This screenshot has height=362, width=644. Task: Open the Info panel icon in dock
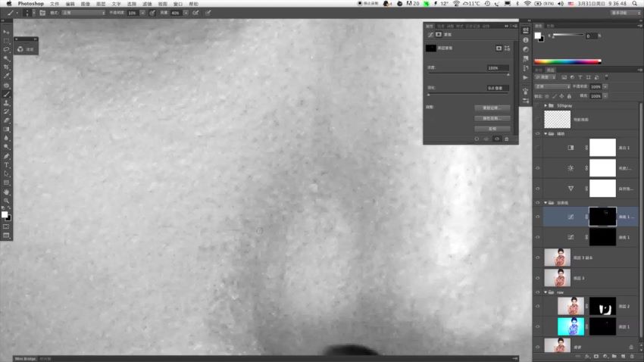click(x=526, y=40)
